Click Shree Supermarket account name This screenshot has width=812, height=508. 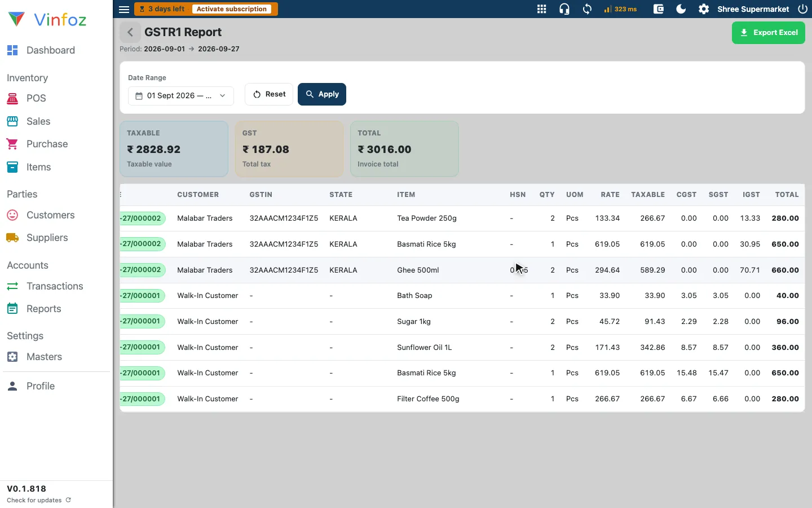coord(753,9)
